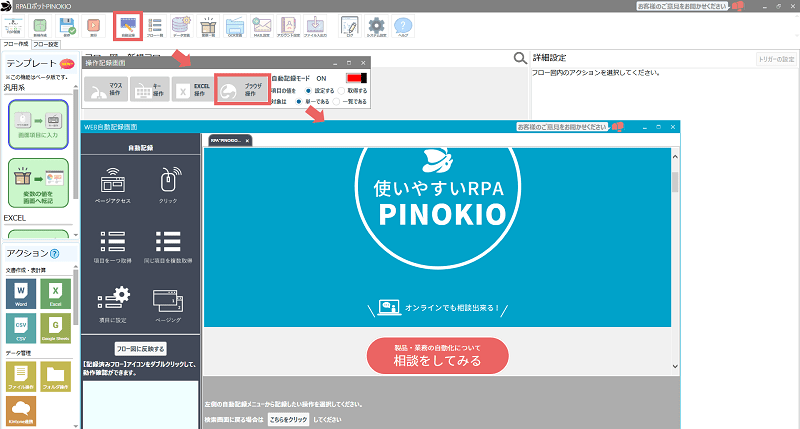Run the flow with the play icon

tap(93, 26)
